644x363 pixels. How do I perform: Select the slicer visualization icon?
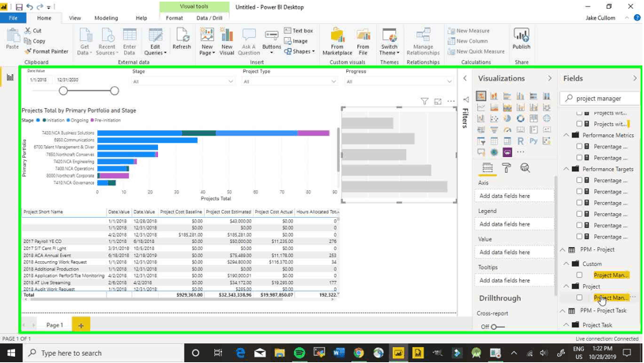click(481, 141)
